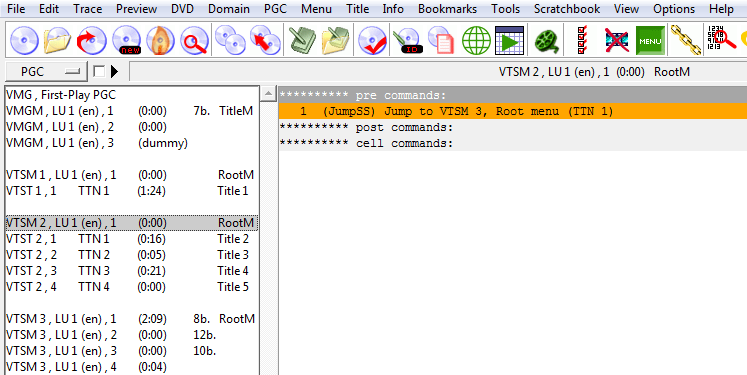Toggle the checkbox next to PGC selector

pos(99,72)
